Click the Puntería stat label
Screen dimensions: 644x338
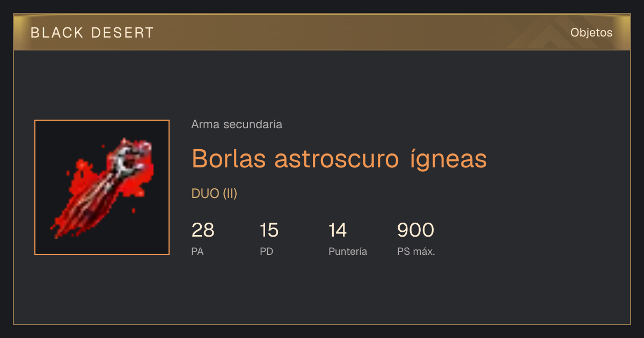pyautogui.click(x=348, y=251)
